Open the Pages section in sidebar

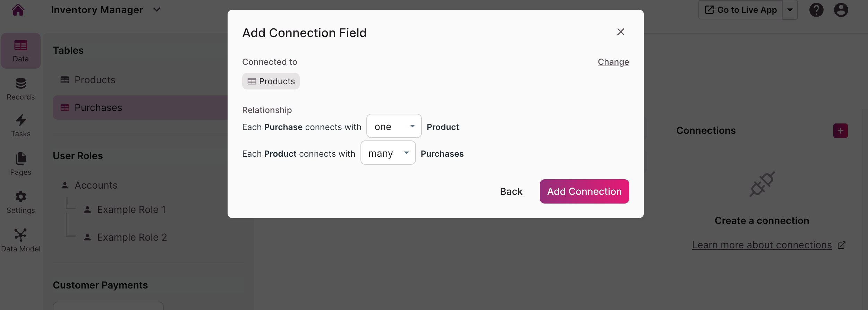pyautogui.click(x=21, y=164)
